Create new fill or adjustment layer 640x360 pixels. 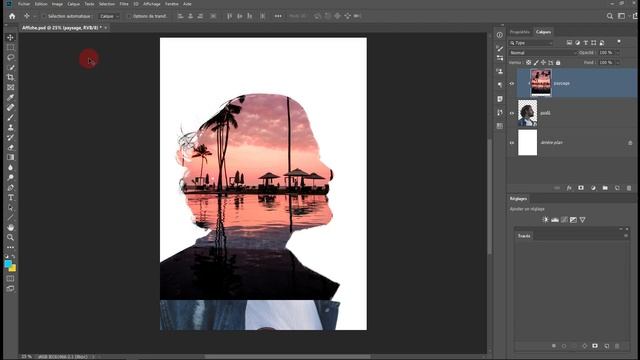pos(593,188)
